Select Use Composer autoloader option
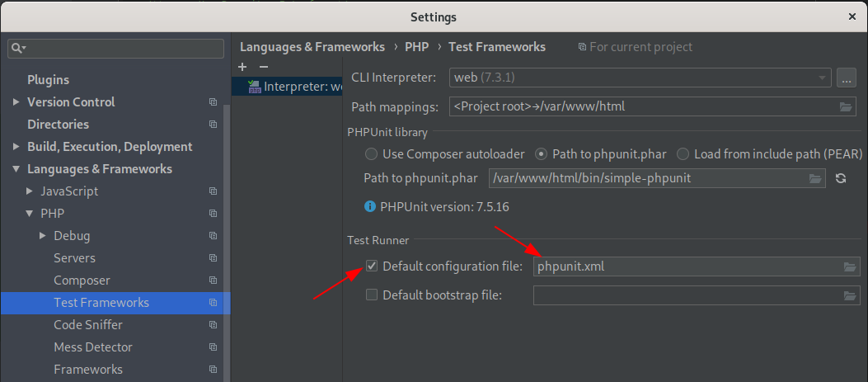The image size is (868, 382). tap(372, 153)
